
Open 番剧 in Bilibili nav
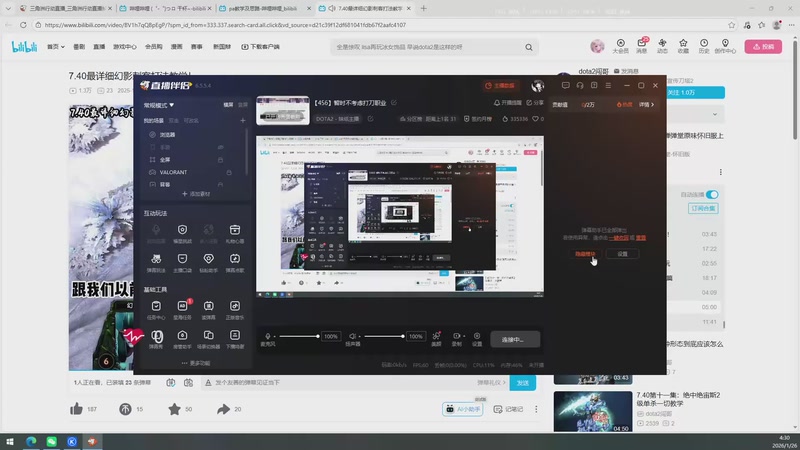(x=79, y=46)
